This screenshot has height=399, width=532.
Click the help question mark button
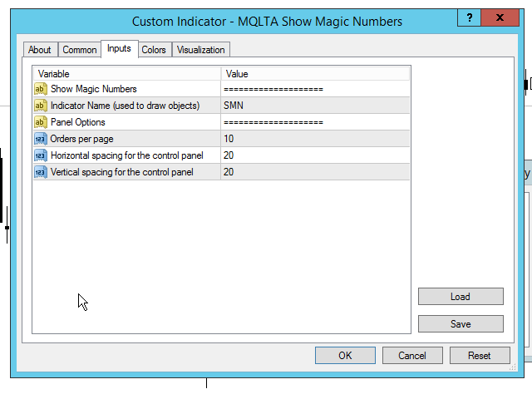click(x=469, y=17)
